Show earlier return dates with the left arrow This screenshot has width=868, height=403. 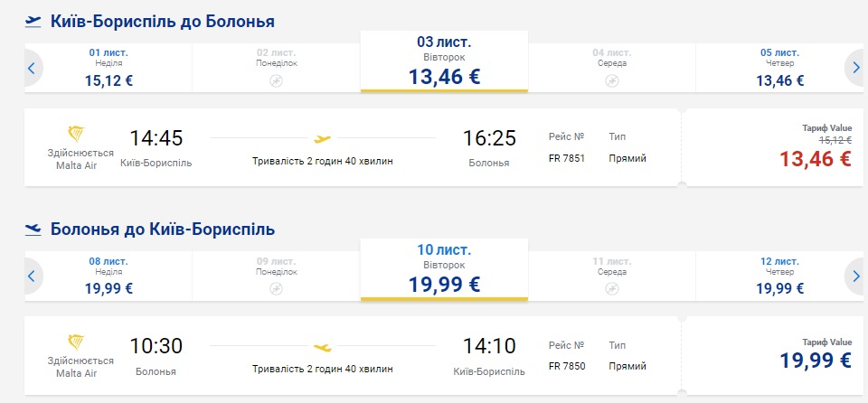click(x=32, y=276)
